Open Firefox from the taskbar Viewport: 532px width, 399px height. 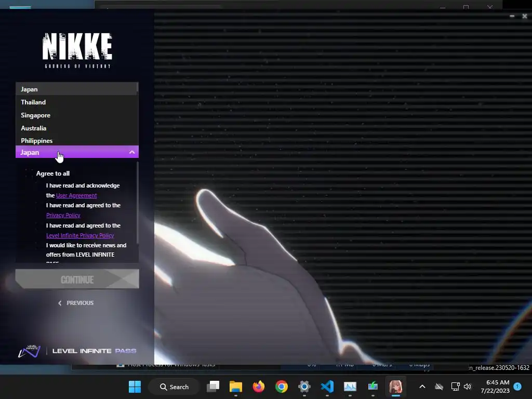(259, 387)
